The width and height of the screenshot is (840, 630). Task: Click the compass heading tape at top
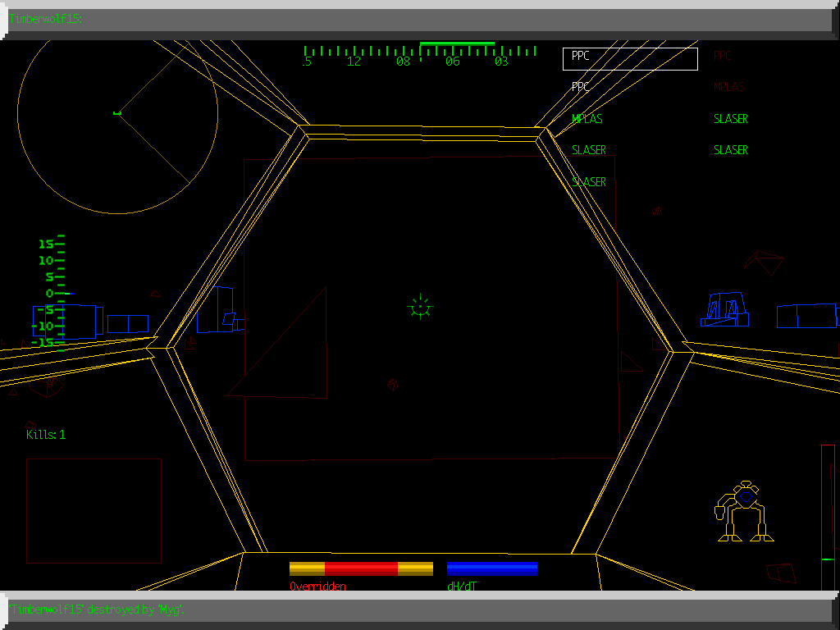pyautogui.click(x=420, y=55)
